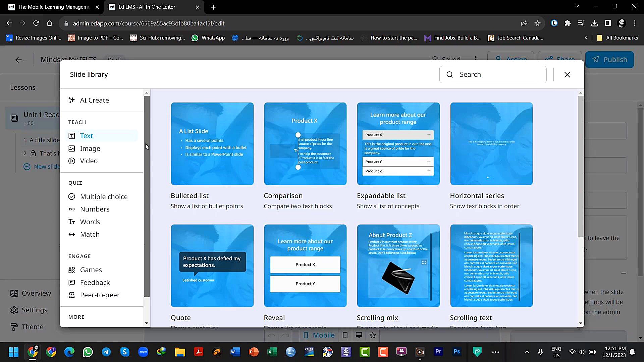Click address bar URL

pos(149,23)
